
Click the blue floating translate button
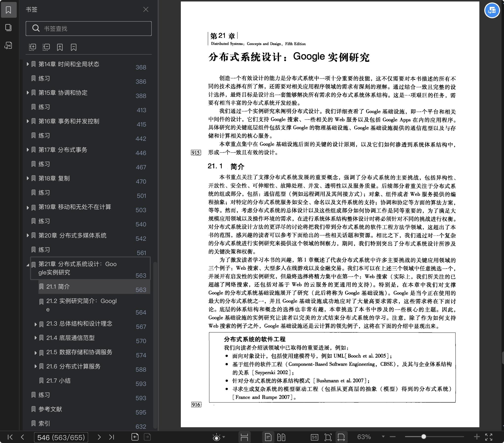[492, 10]
